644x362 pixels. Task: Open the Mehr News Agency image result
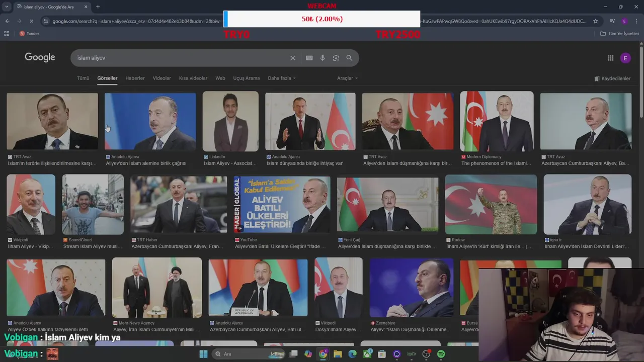pyautogui.click(x=157, y=287)
